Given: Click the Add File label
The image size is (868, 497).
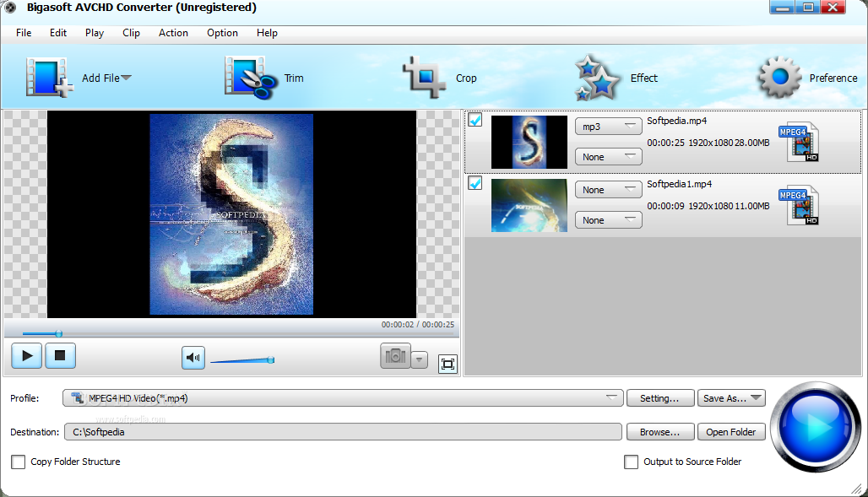Looking at the screenshot, I should point(100,78).
